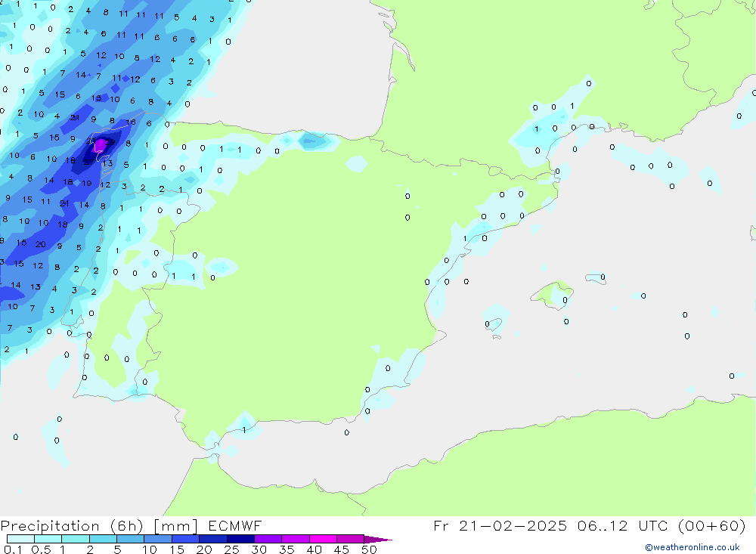Click the "35" label under the legend bar
This screenshot has width=756, height=554.
point(287,549)
